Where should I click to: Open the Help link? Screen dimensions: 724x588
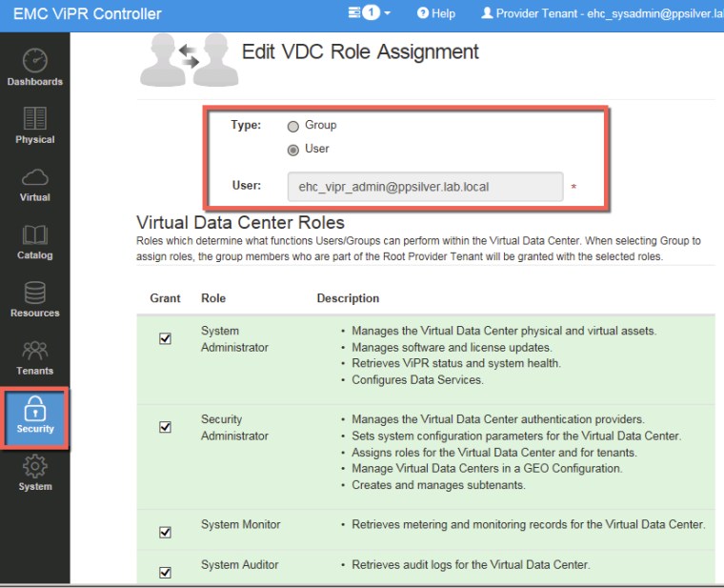(x=436, y=13)
